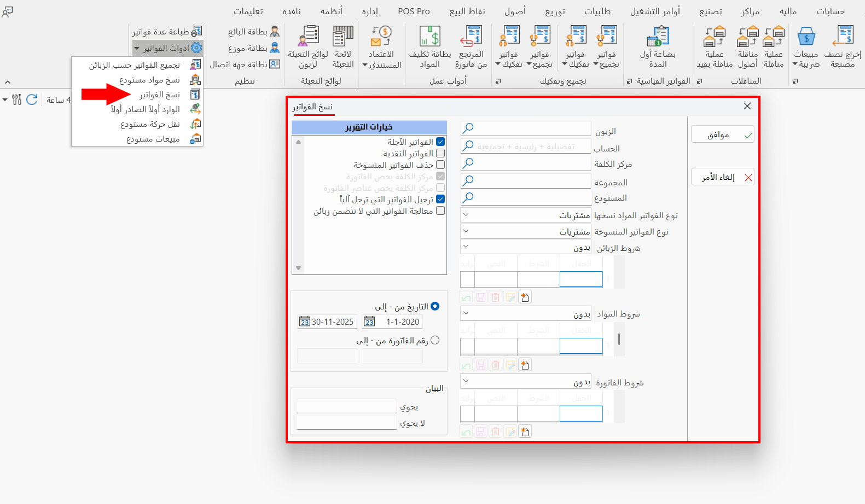Viewport: 865px width, 504px height.
Task: Select مبيعات مستودع menu item
Action: coord(137,139)
